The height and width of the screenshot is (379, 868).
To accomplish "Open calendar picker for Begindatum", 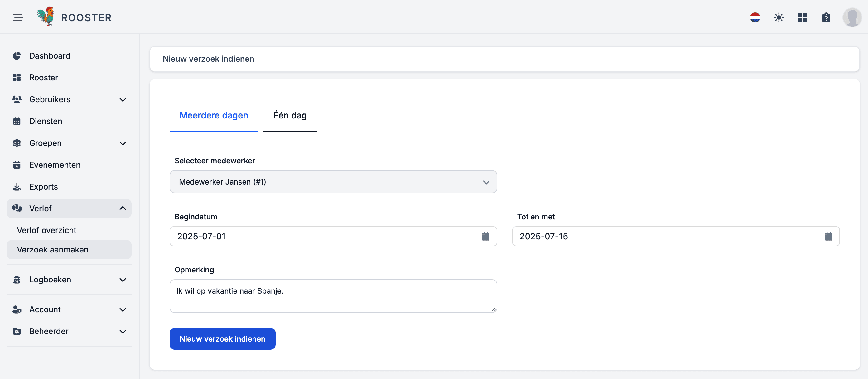I will coord(485,236).
